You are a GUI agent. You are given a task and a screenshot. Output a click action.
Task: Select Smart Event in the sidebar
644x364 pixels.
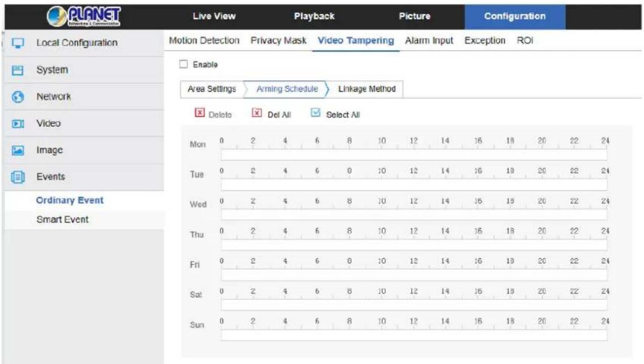62,220
